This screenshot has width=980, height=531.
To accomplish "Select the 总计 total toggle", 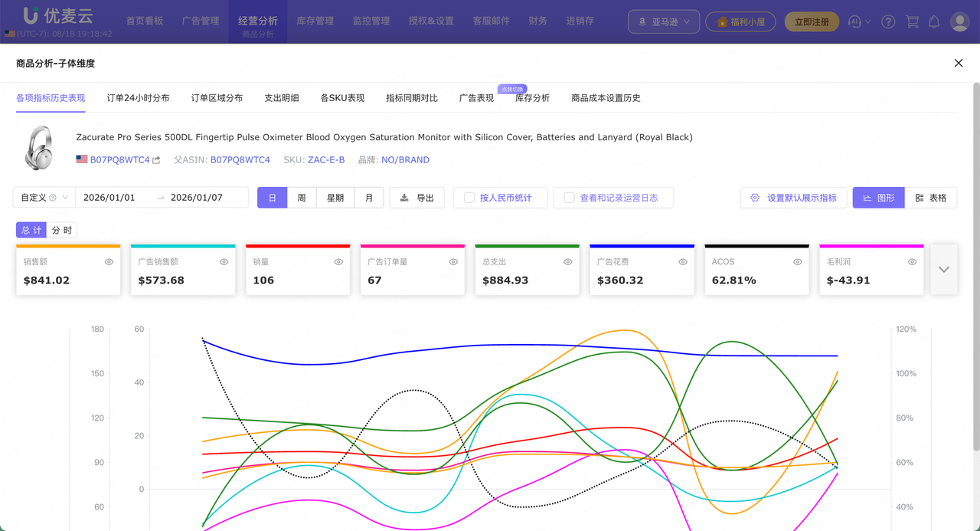I will pyautogui.click(x=31, y=231).
